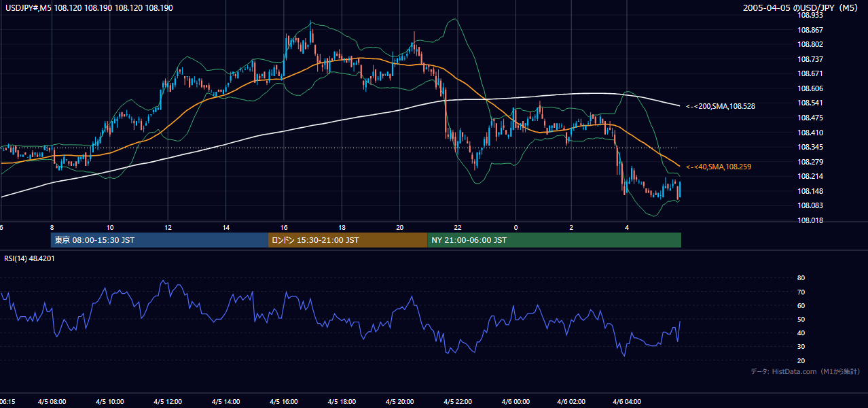Image resolution: width=868 pixels, height=408 pixels.
Task: Click RSI scale value 20
Action: point(801,360)
